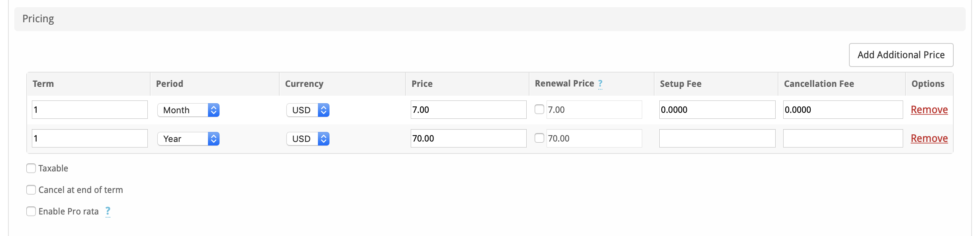Click the Renewal Price help question mark
Screen dimensions: 980x236
pyautogui.click(x=600, y=84)
